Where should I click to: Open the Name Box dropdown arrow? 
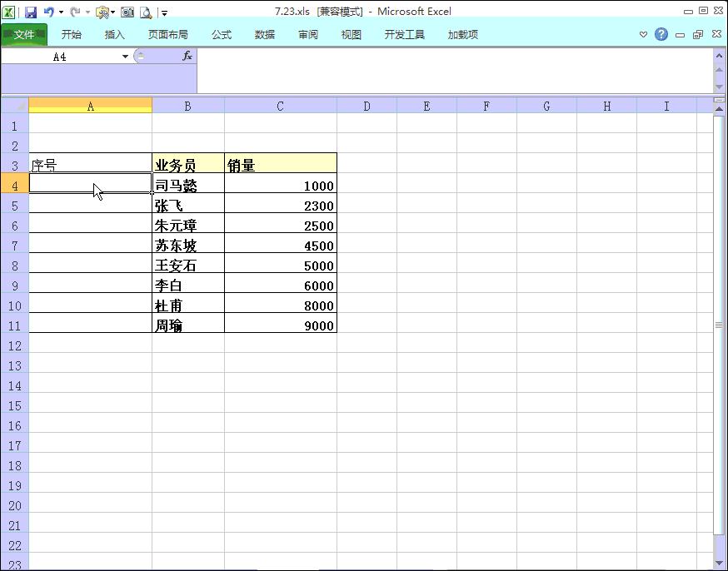point(125,57)
